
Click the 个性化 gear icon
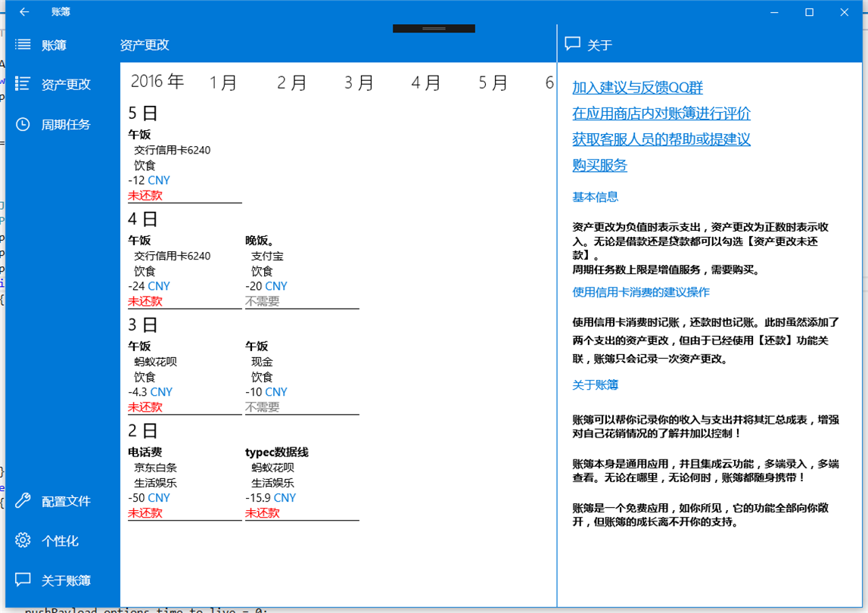(x=23, y=540)
